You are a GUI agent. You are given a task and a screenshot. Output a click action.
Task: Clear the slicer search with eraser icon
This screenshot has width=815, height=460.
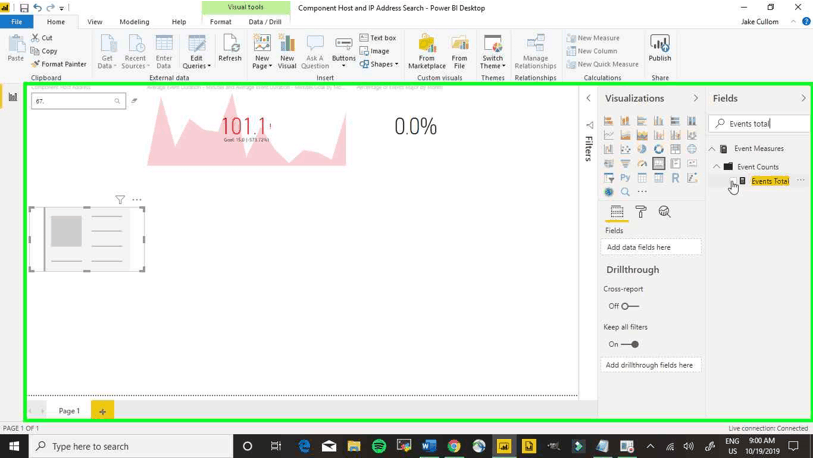click(x=134, y=101)
